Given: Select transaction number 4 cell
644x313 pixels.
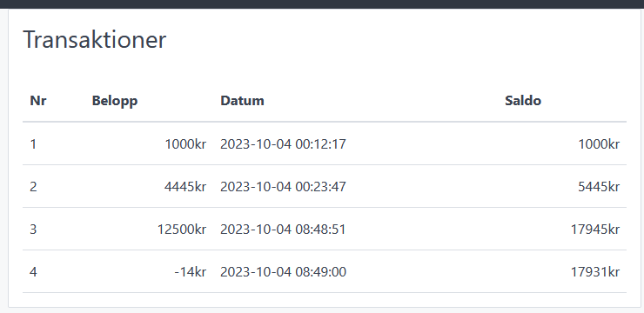Looking at the screenshot, I should pos(34,271).
